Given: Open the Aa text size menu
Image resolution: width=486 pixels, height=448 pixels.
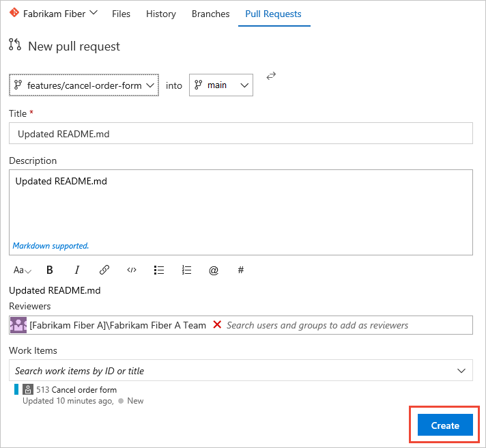Looking at the screenshot, I should coord(22,270).
